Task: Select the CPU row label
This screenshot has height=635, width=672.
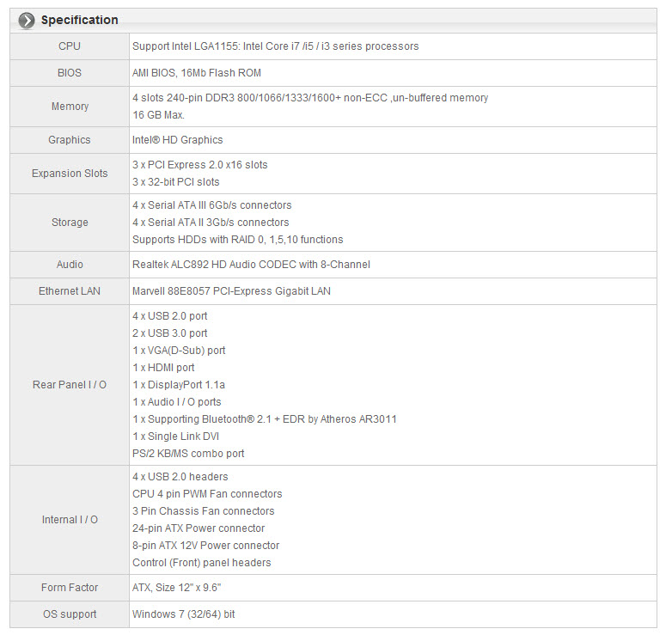Action: (70, 46)
